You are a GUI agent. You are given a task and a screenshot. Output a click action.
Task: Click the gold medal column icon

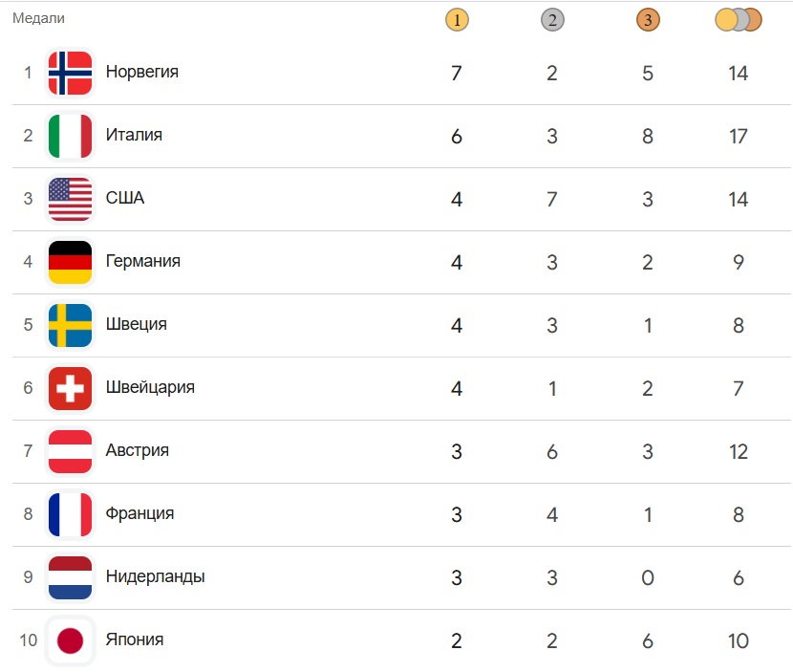(457, 19)
